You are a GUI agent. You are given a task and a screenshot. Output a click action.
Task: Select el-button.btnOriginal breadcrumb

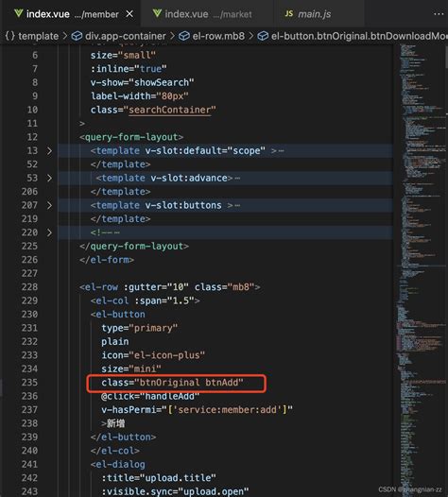pyautogui.click(x=359, y=36)
